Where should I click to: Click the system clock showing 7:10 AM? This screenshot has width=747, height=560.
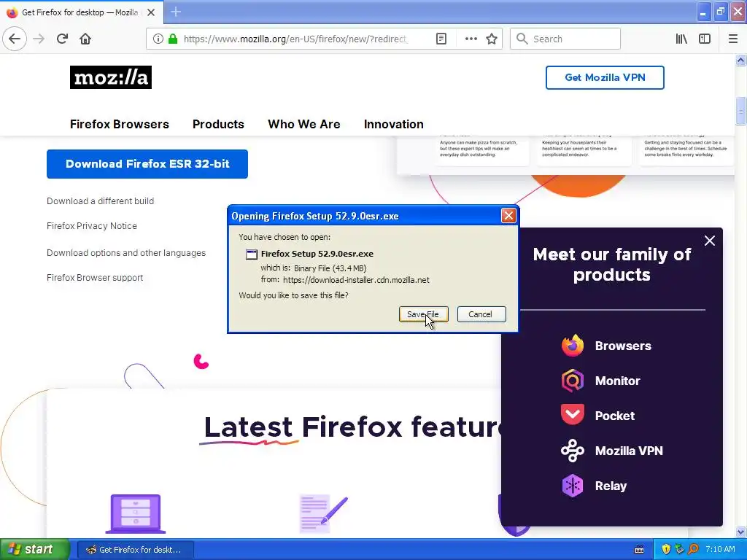720,550
